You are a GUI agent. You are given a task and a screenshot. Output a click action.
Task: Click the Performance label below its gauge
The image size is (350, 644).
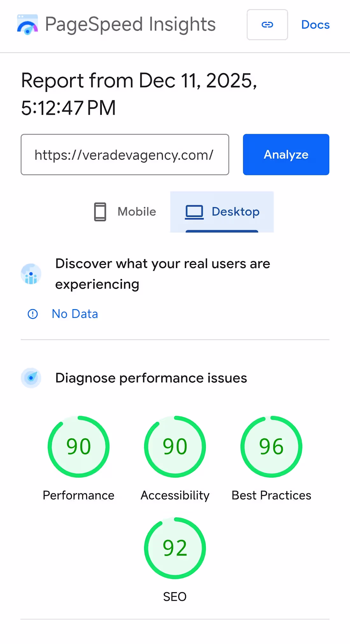click(x=78, y=495)
